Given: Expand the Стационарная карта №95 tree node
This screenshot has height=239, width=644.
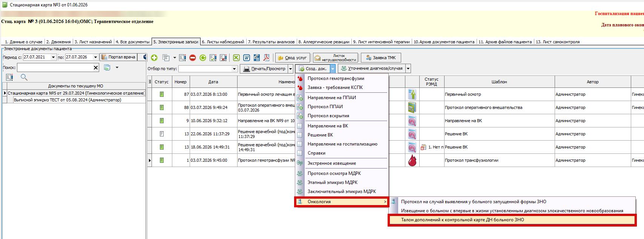Looking at the screenshot, I should click(x=5, y=93).
